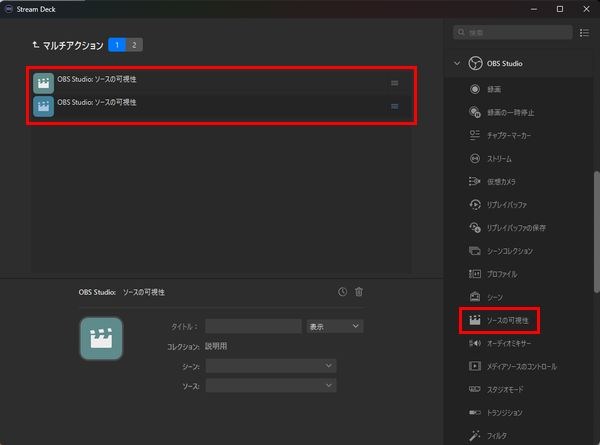600x445 pixels.
Task: Click the OBS Studio logo icon
Action: coord(475,64)
